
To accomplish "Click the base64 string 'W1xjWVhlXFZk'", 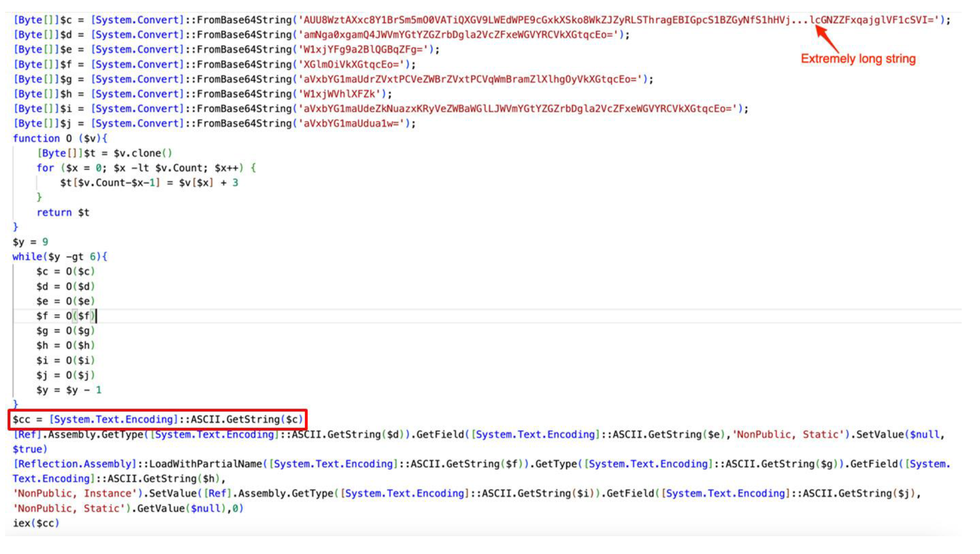I will 341,95.
